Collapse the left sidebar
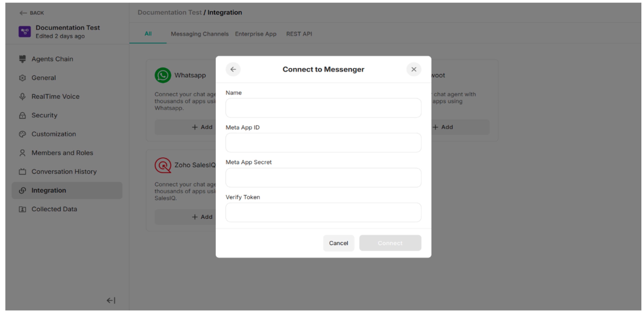 click(x=111, y=300)
